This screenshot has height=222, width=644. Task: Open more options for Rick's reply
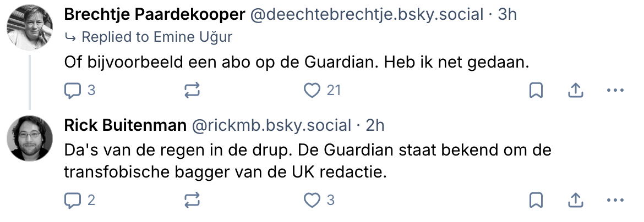tap(614, 201)
